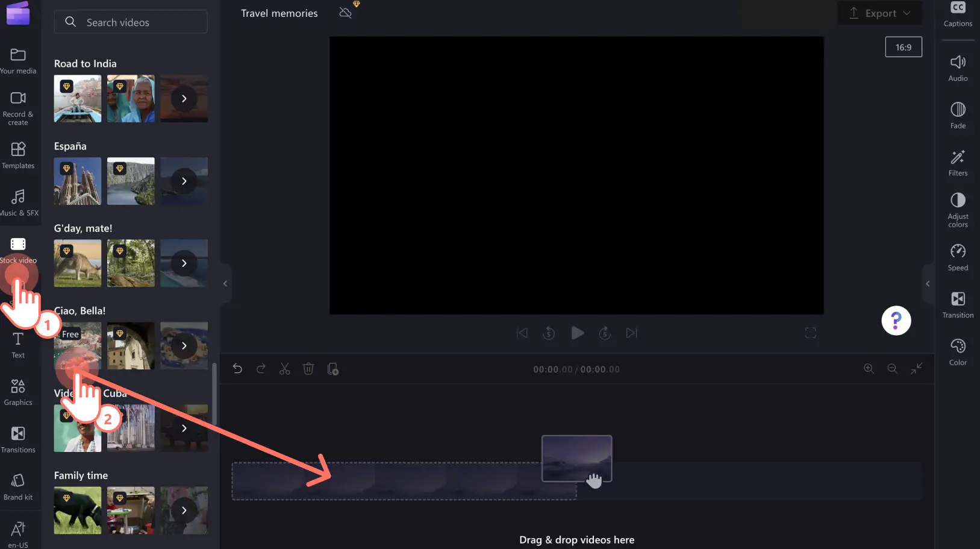Click the cloud sync disabled icon
980x549 pixels.
[345, 13]
